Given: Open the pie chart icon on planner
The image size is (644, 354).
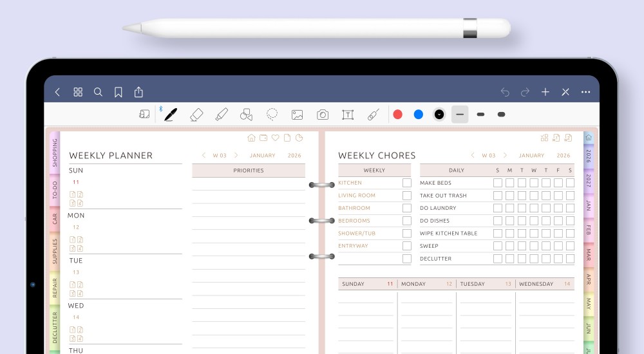Looking at the screenshot, I should coord(299,138).
